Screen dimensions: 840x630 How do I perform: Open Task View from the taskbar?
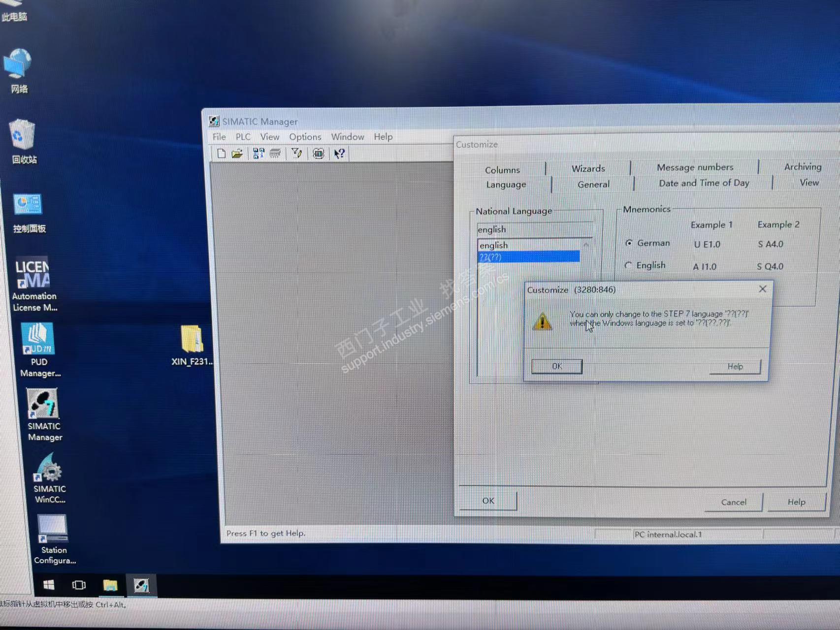point(79,585)
